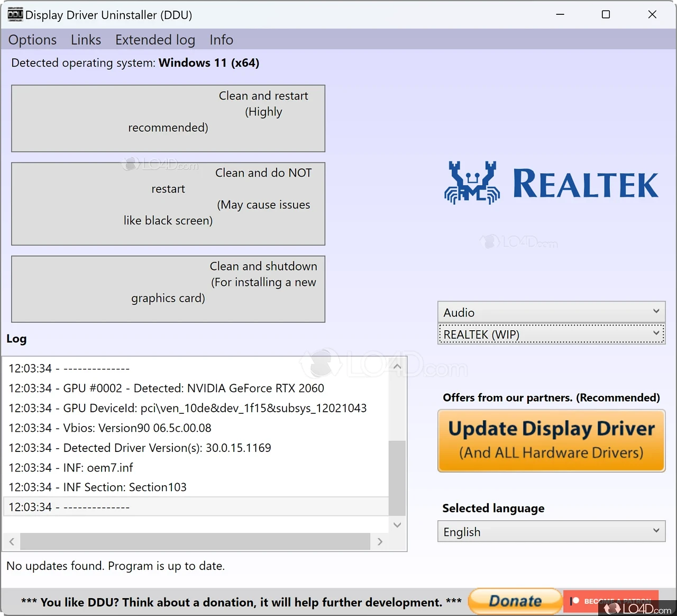Click the Realtek crab logo
This screenshot has width=677, height=616.
(x=472, y=183)
